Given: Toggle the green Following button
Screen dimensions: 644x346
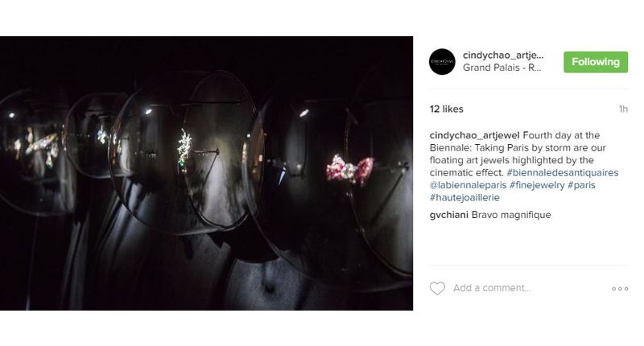Looking at the screenshot, I should (596, 62).
